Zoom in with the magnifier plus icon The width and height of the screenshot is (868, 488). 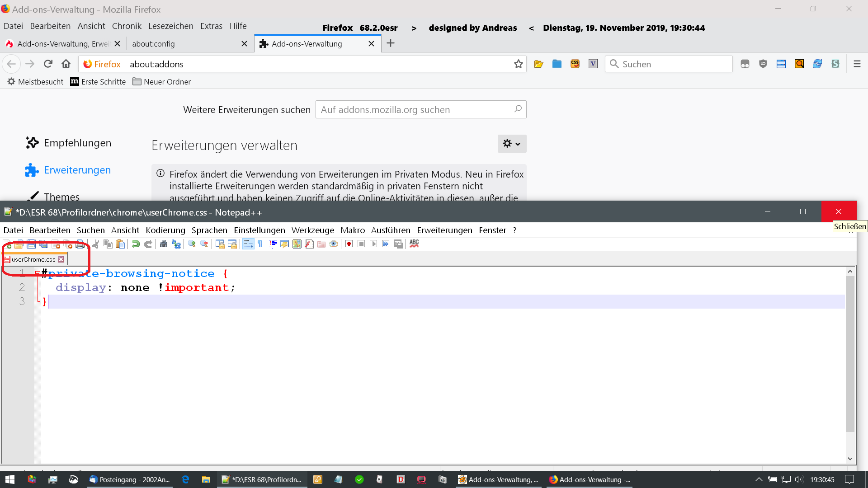pos(192,244)
